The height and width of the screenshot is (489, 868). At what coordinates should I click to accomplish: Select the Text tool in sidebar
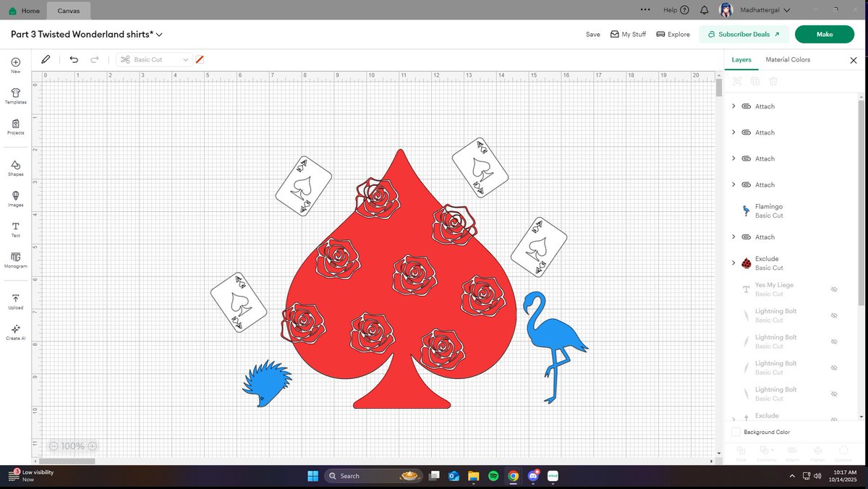(x=15, y=229)
